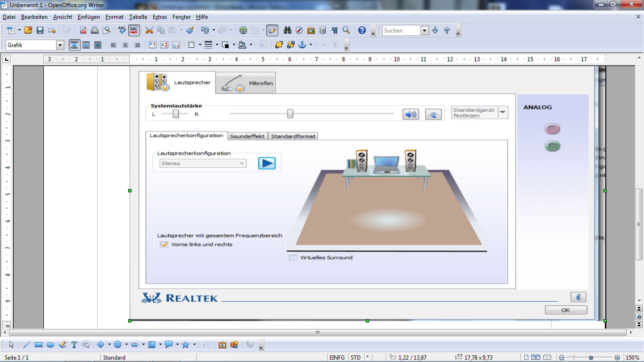Bring graphic to front

(x=279, y=45)
